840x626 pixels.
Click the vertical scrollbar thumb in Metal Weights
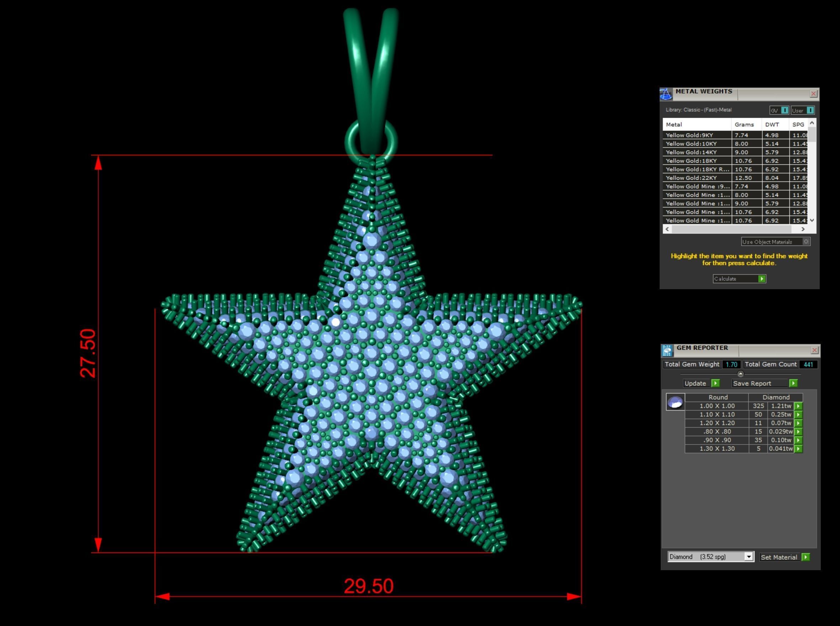coord(812,134)
